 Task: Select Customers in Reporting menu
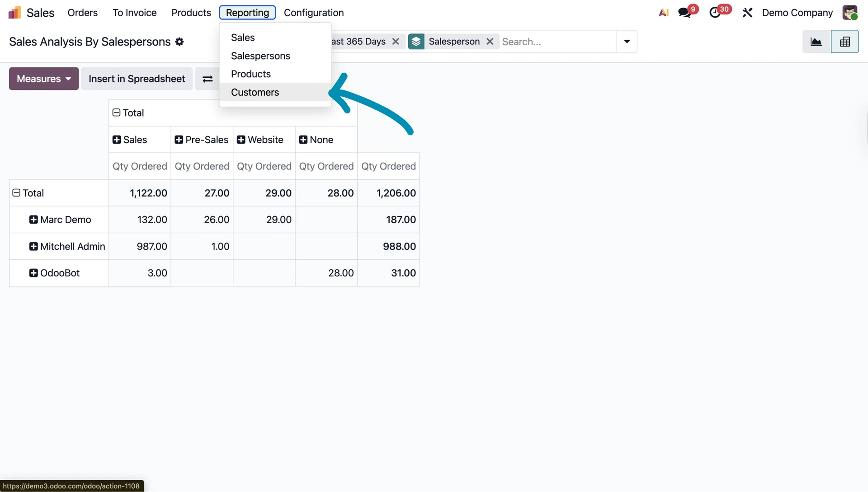tap(255, 92)
